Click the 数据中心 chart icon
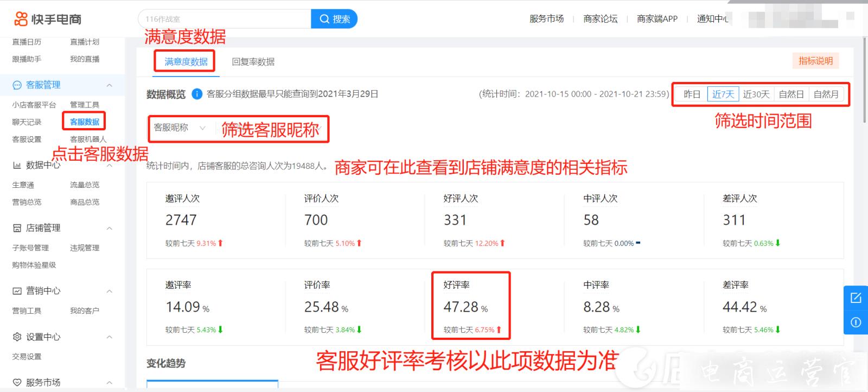 pyautogui.click(x=17, y=165)
